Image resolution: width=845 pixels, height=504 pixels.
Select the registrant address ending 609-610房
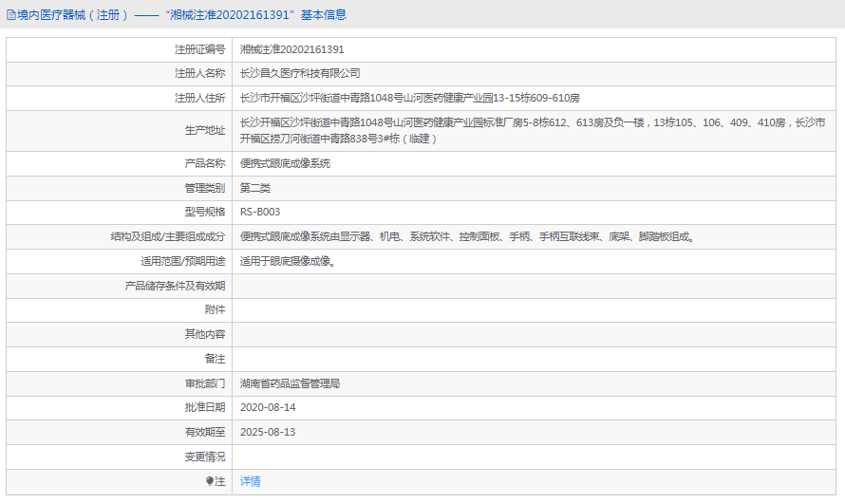[409, 98]
